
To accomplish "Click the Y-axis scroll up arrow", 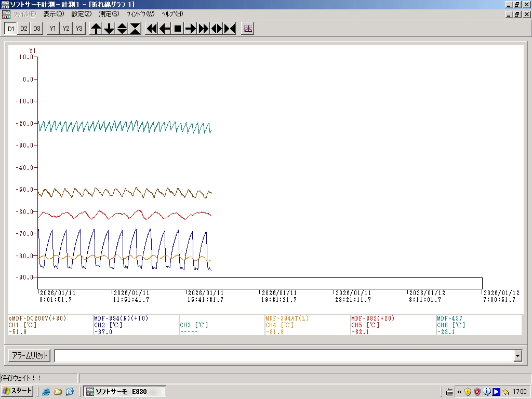I will (x=96, y=29).
